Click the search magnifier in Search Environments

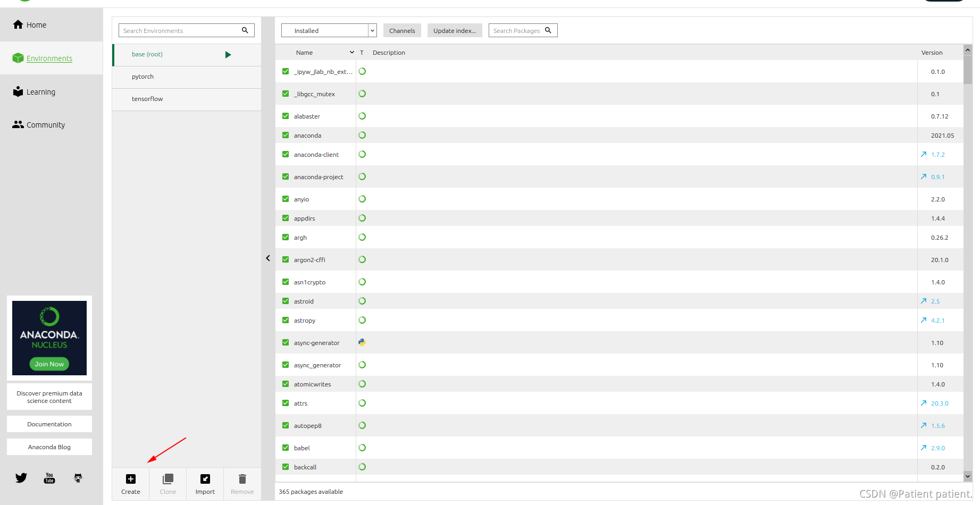(245, 30)
